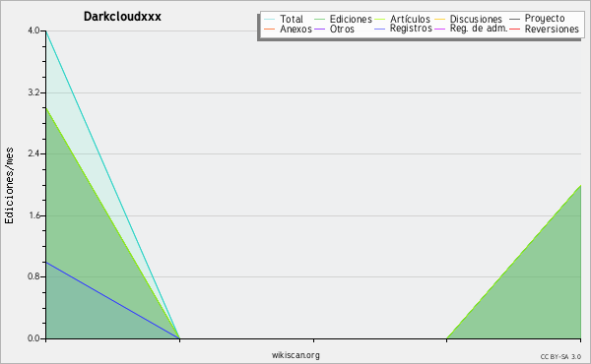
Task: Click the 2.4 y-axis value
Action: [x=33, y=153]
